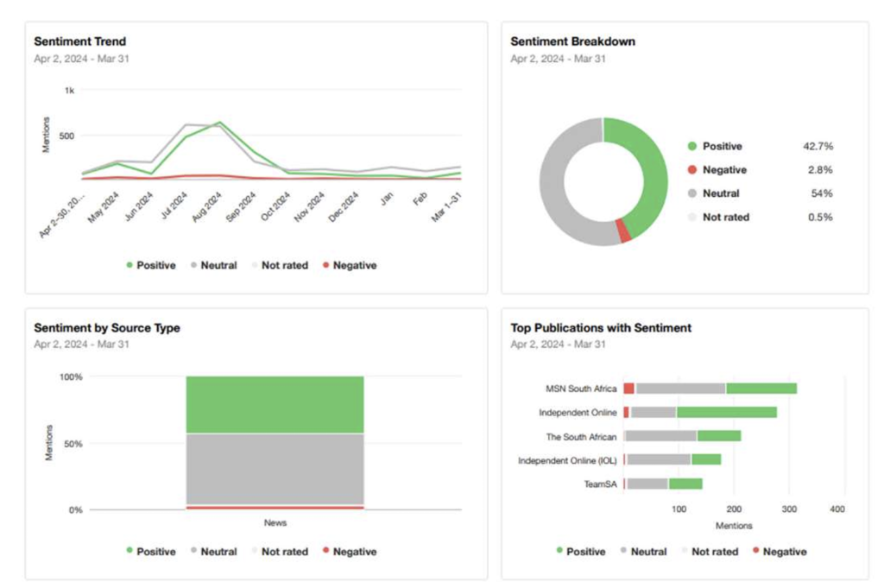Click Top Publications with Sentiment heading
Image resolution: width=884 pixels, height=588 pixels.
[601, 328]
